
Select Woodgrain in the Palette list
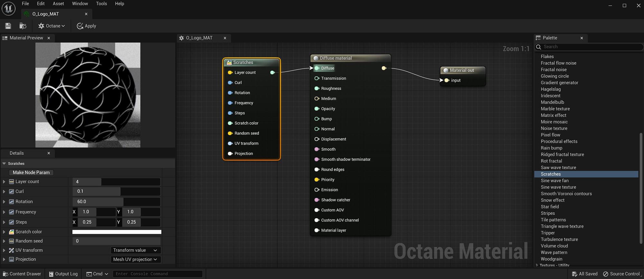point(551,259)
